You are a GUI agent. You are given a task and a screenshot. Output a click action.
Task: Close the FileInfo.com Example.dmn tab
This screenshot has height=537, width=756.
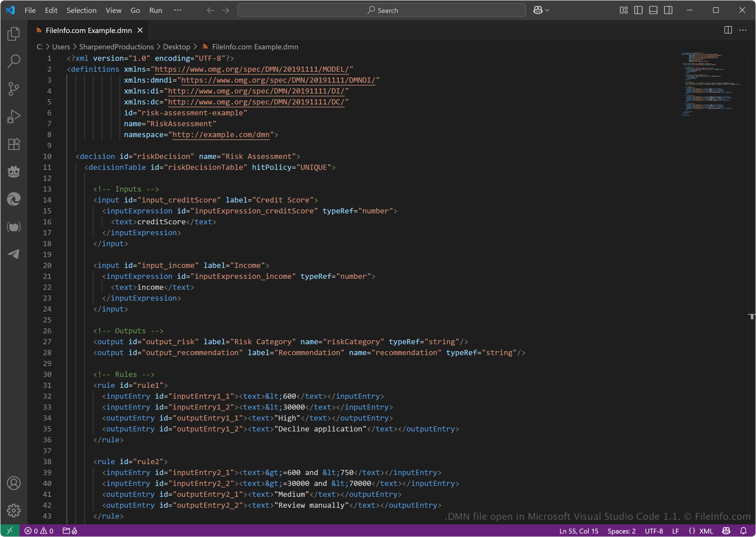[x=140, y=30]
